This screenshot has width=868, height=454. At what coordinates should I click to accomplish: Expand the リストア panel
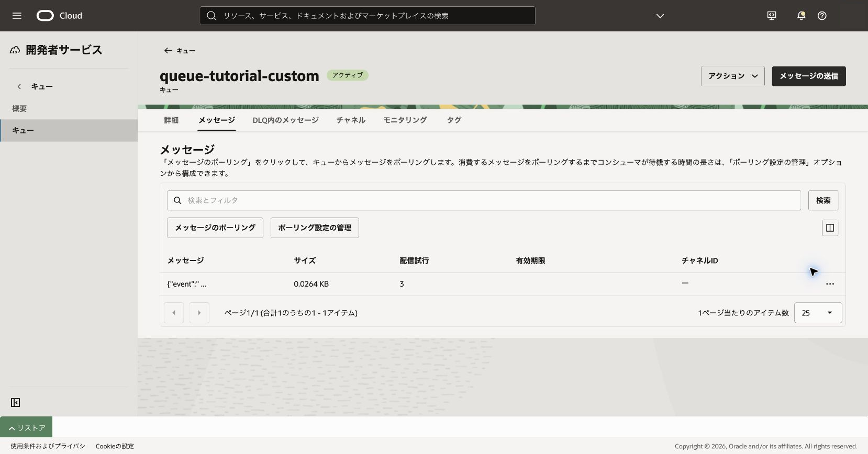coord(26,427)
